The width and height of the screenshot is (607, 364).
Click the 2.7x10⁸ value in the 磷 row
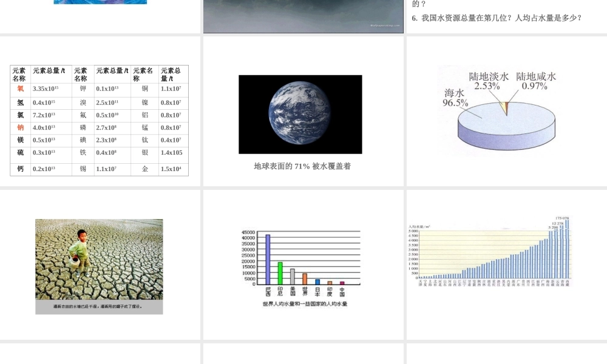[106, 127]
